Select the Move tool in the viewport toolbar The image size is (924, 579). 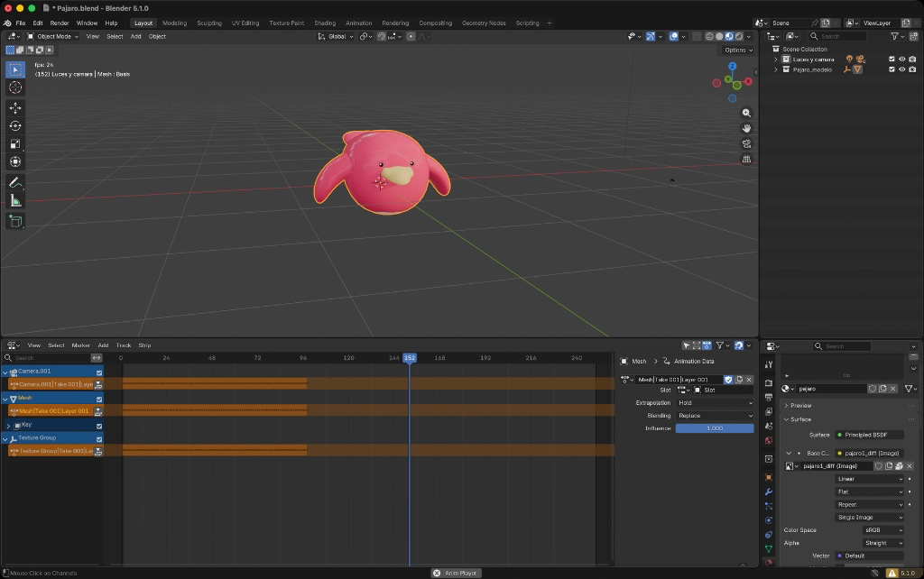pos(15,107)
